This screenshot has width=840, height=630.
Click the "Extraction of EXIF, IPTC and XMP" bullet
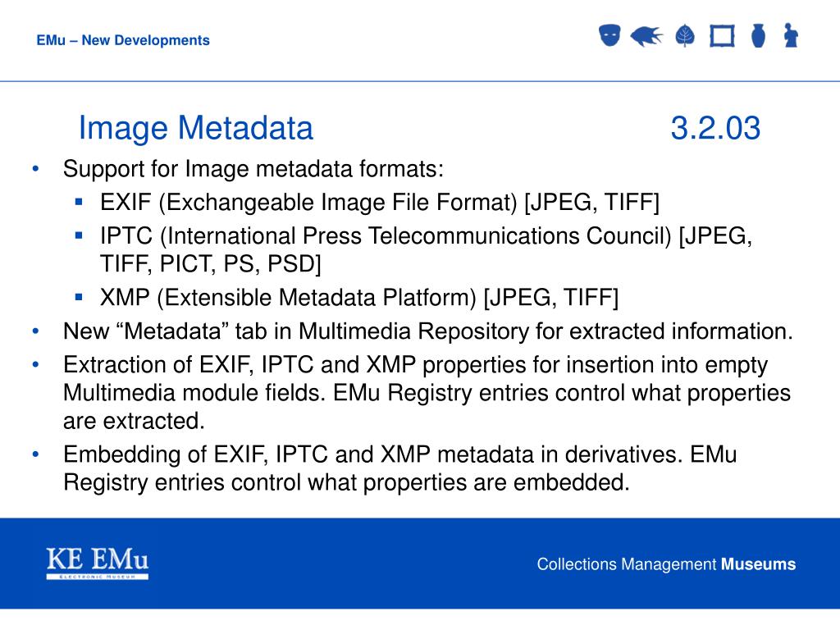click(427, 393)
